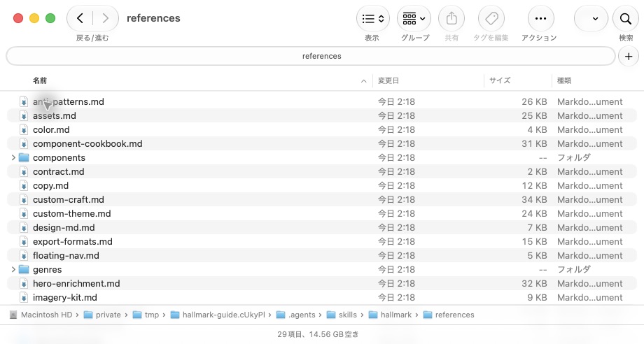
Task: Sort by the Size (サイズ) column header
Action: pos(500,80)
